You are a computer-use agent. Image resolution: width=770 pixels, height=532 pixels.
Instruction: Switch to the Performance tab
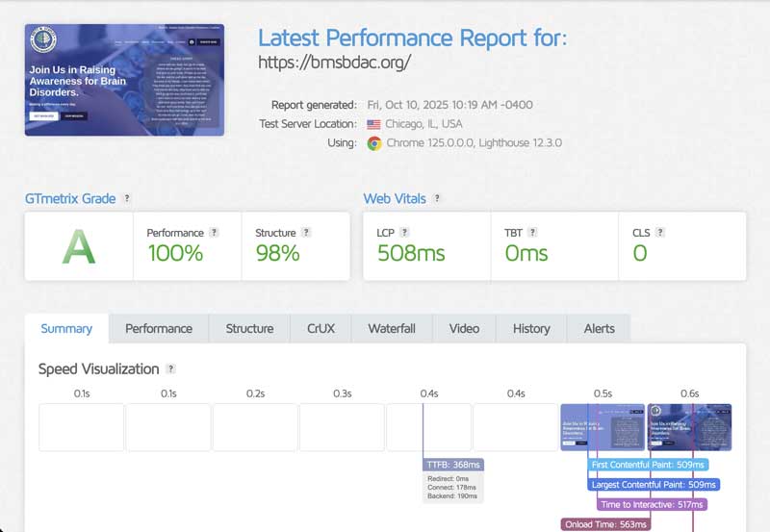point(159,329)
